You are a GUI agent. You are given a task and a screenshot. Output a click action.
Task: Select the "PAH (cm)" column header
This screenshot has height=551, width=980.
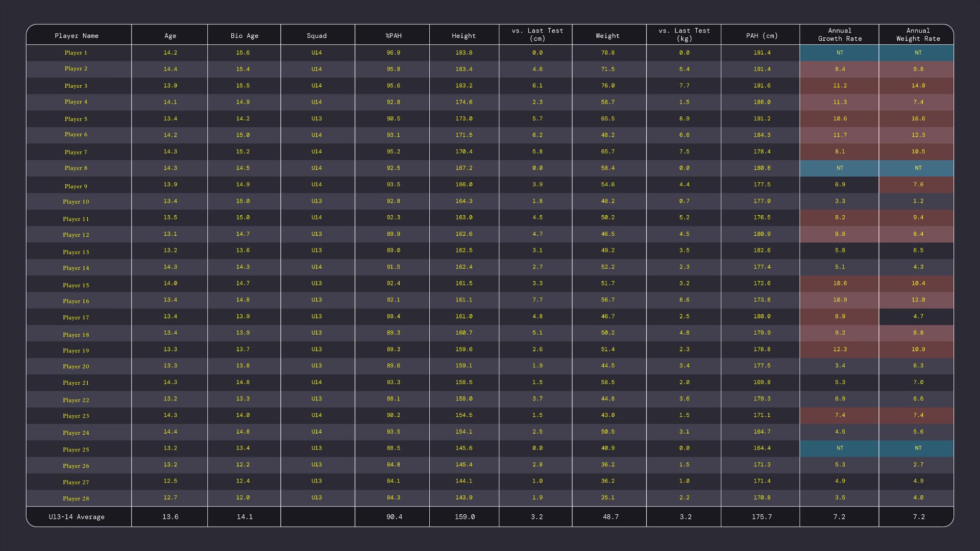762,36
